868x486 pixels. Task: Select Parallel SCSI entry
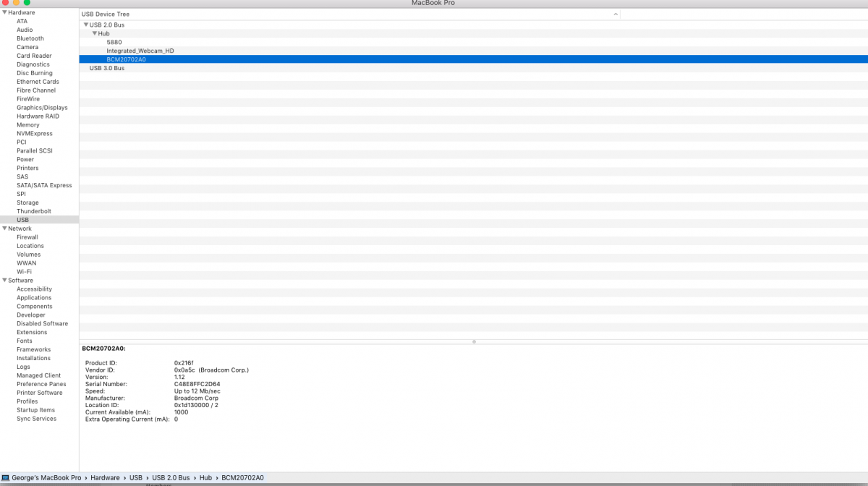34,151
